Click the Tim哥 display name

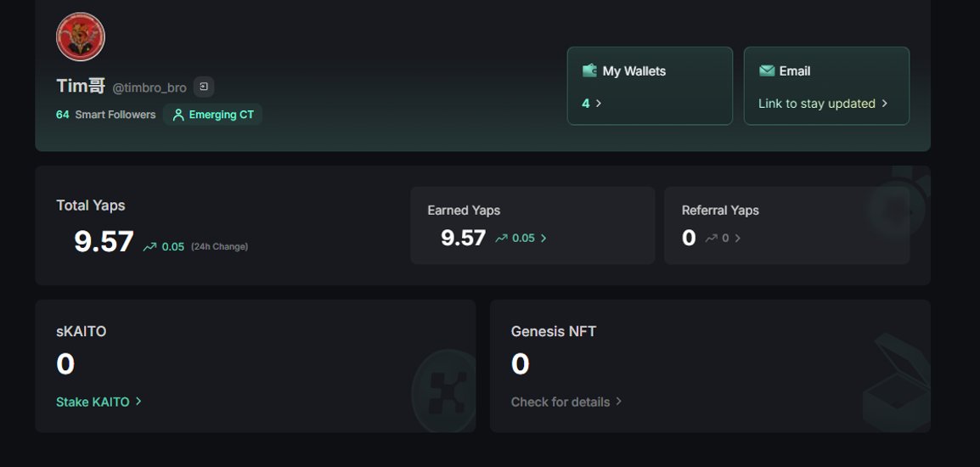81,86
